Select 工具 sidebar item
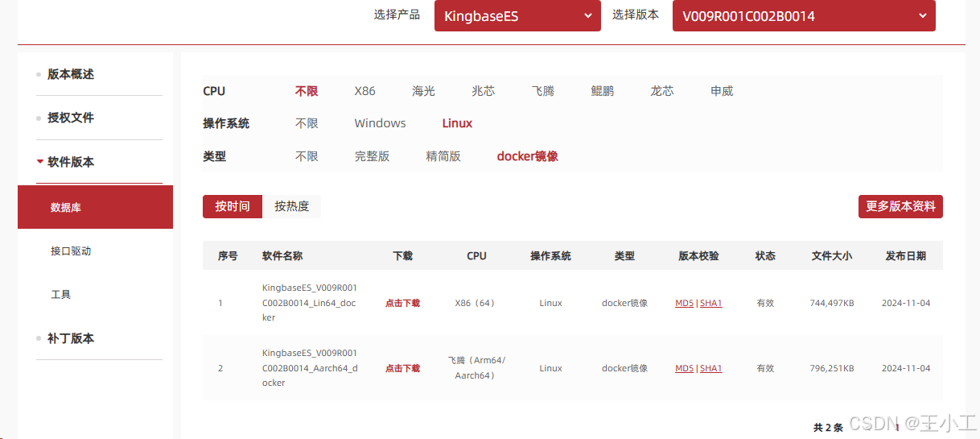Image resolution: width=980 pixels, height=439 pixels. click(x=60, y=294)
